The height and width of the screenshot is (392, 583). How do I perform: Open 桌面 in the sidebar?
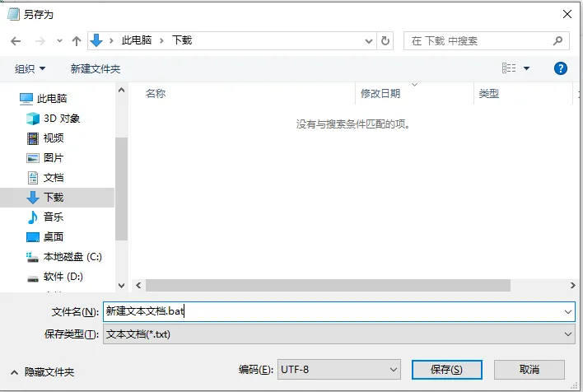[45, 237]
